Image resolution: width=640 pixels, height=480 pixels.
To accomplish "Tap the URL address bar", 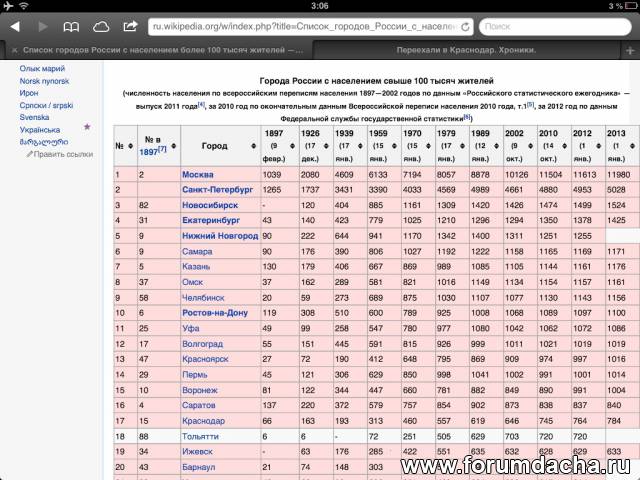I will tap(300, 27).
